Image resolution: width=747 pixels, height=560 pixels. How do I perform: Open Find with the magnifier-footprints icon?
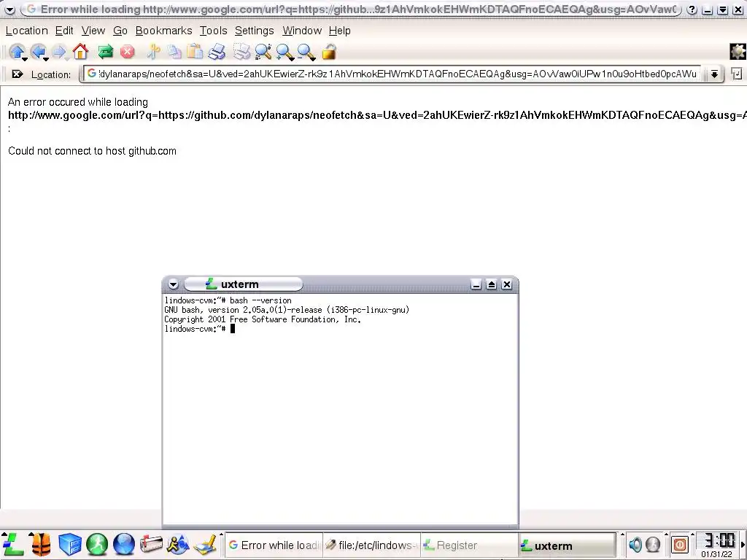[x=263, y=52]
